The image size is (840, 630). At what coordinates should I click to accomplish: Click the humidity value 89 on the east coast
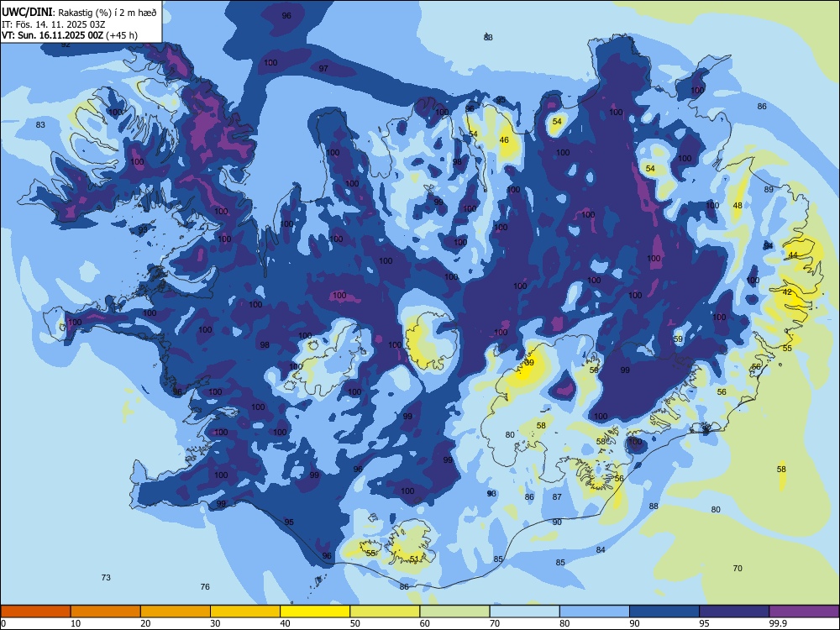[x=769, y=189]
